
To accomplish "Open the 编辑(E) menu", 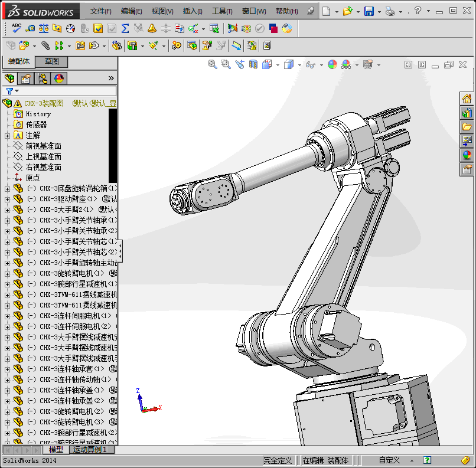I will [132, 11].
